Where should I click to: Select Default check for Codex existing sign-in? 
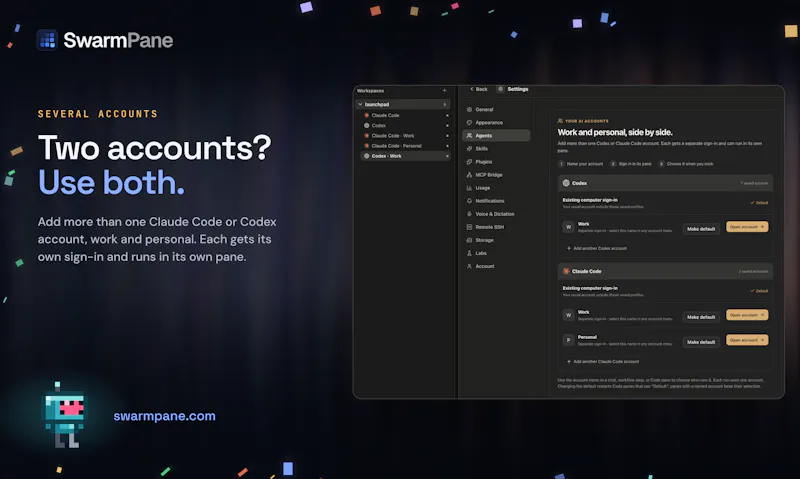[x=759, y=203]
